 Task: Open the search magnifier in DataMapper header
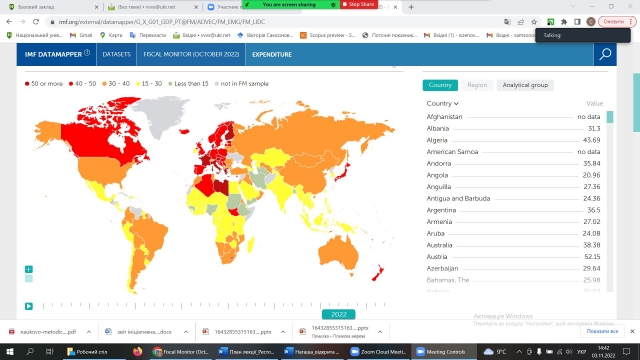pyautogui.click(x=605, y=54)
